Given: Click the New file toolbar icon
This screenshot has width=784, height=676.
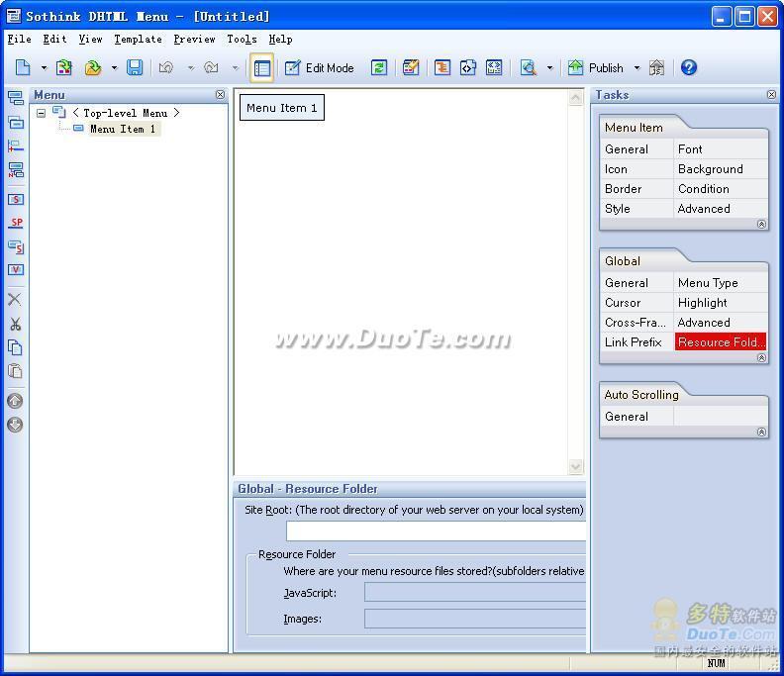Looking at the screenshot, I should 23,67.
